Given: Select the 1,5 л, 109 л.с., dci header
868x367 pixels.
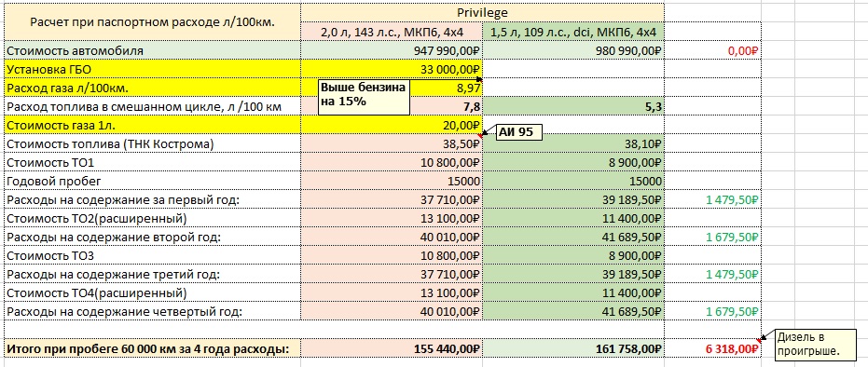Looking at the screenshot, I should pyautogui.click(x=573, y=32).
